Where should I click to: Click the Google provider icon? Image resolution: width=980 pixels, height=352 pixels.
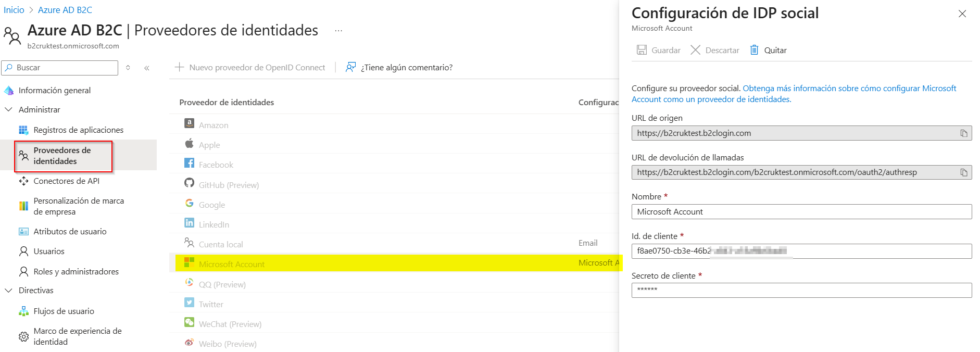coord(189,203)
